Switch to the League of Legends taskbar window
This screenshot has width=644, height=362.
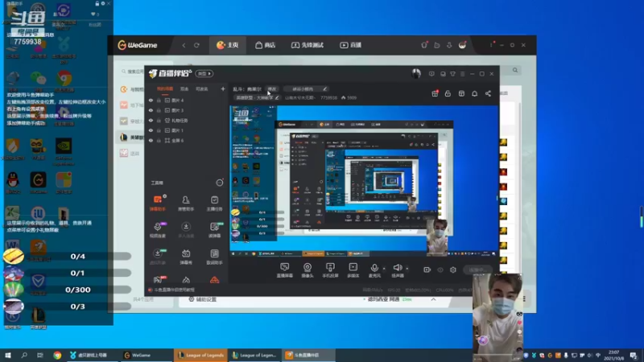[x=200, y=355]
